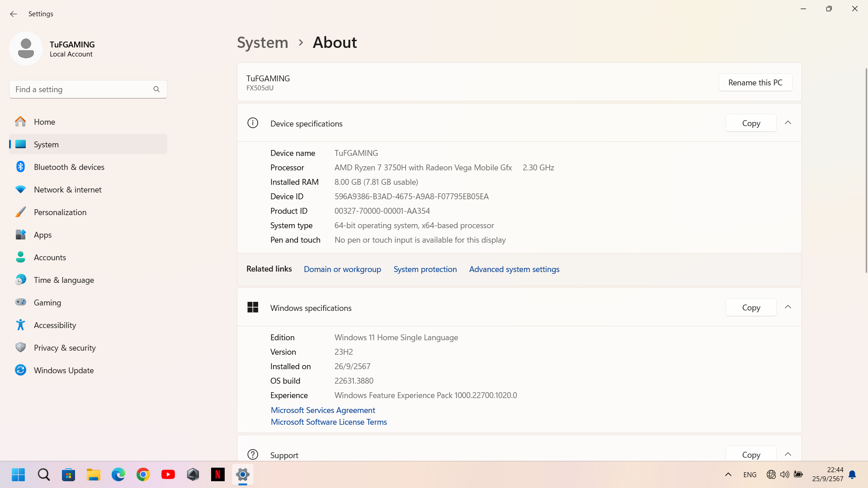This screenshot has height=488, width=868.
Task: Open System protection link
Action: click(x=425, y=269)
